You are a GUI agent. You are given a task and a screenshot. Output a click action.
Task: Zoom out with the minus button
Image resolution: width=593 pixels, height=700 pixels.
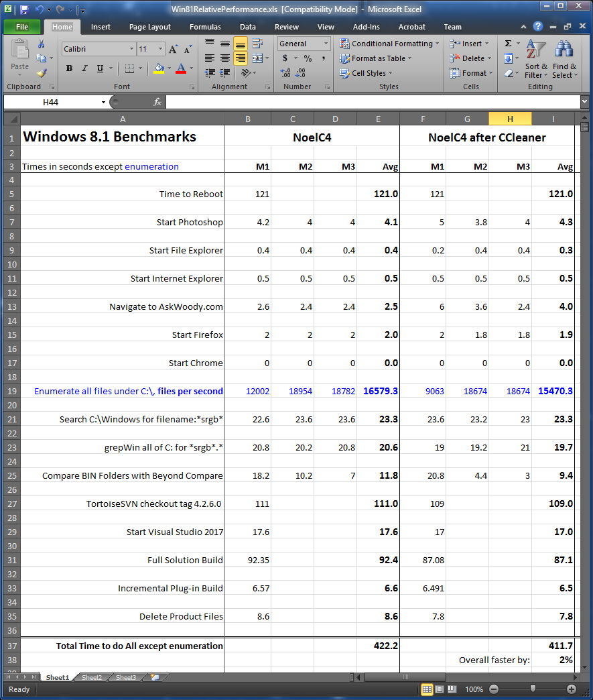[x=494, y=689]
